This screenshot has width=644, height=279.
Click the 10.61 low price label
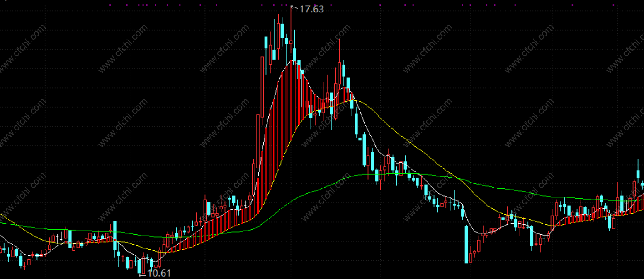click(159, 273)
